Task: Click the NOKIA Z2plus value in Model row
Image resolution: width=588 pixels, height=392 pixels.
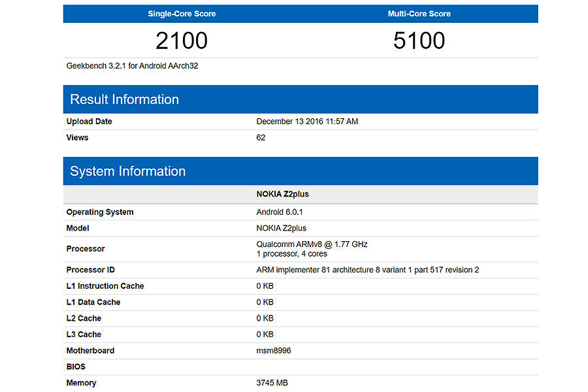Action: (x=281, y=228)
